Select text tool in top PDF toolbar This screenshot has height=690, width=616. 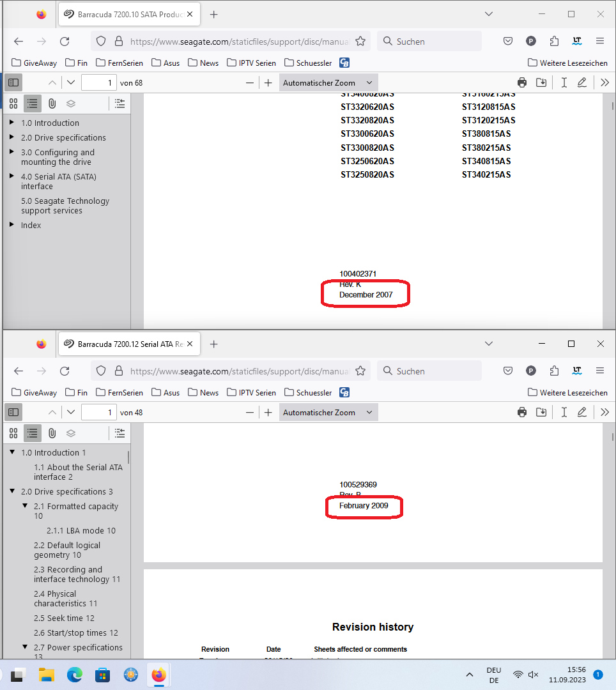point(564,82)
